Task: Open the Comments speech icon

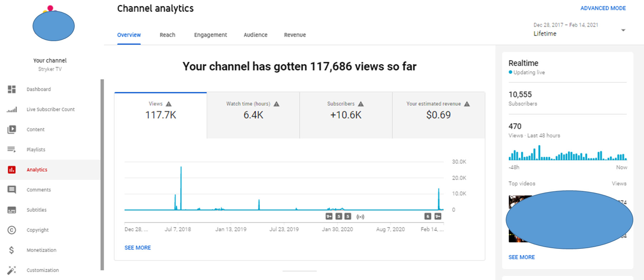Action: click(x=12, y=190)
